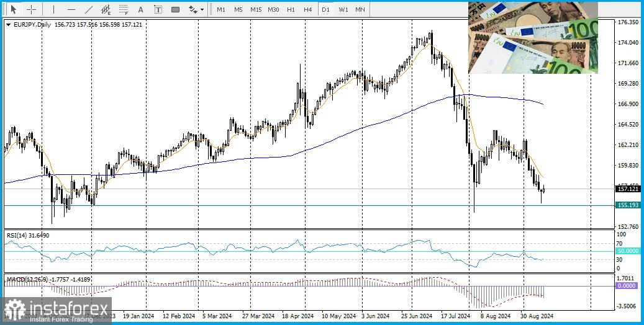Click the 25 Jun 2024 date label
Screen dimensions: 644x325
[x=416, y=316]
